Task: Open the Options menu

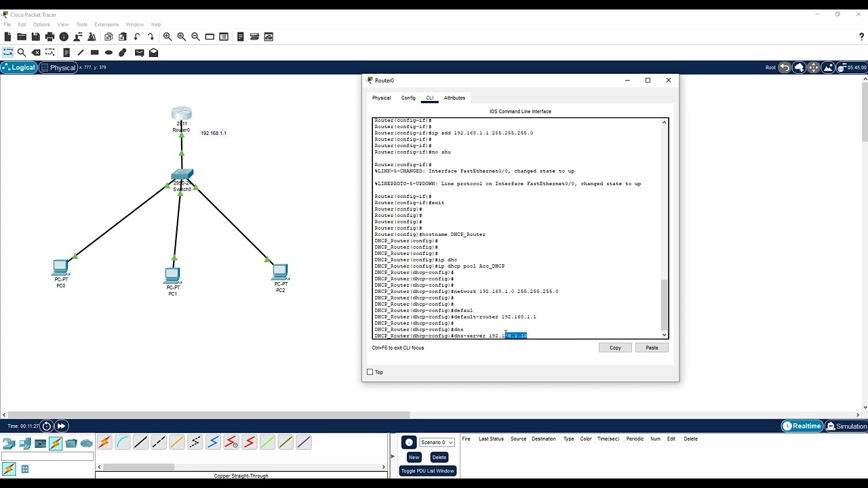Action: point(41,24)
